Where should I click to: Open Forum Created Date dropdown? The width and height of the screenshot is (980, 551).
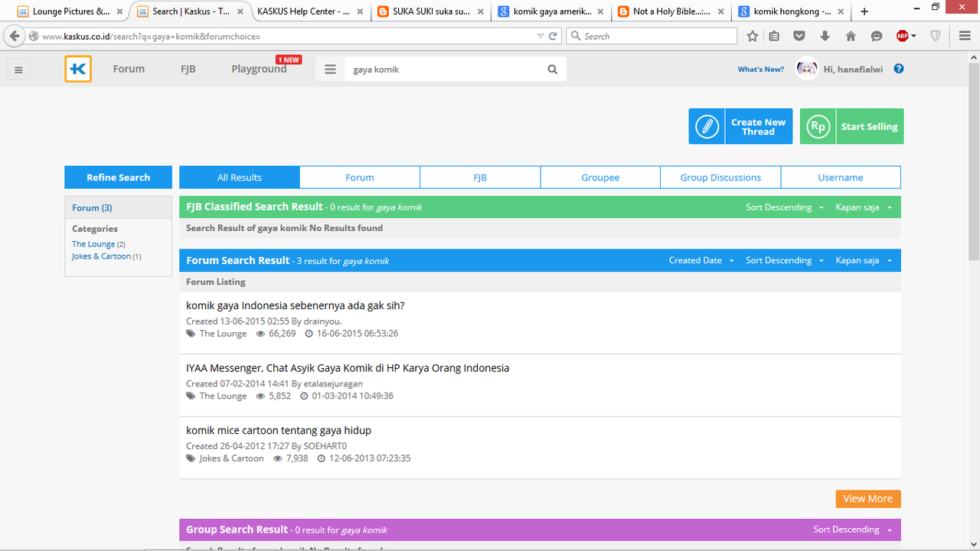701,260
